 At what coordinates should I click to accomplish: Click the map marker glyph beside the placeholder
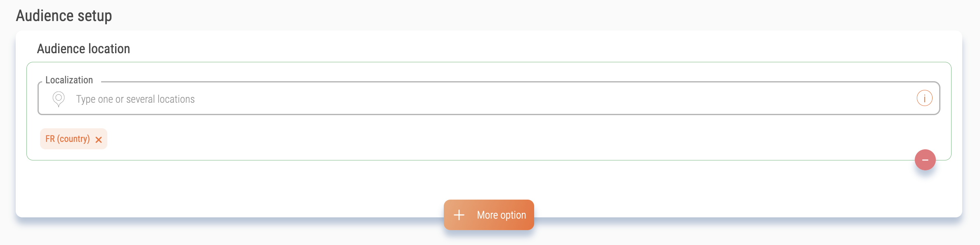59,99
